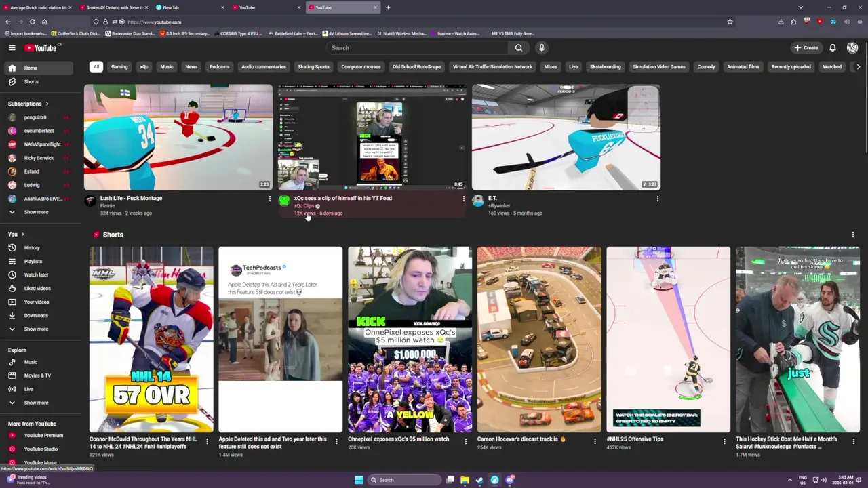Open YouTube Premium link
868x488 pixels.
(x=39, y=436)
